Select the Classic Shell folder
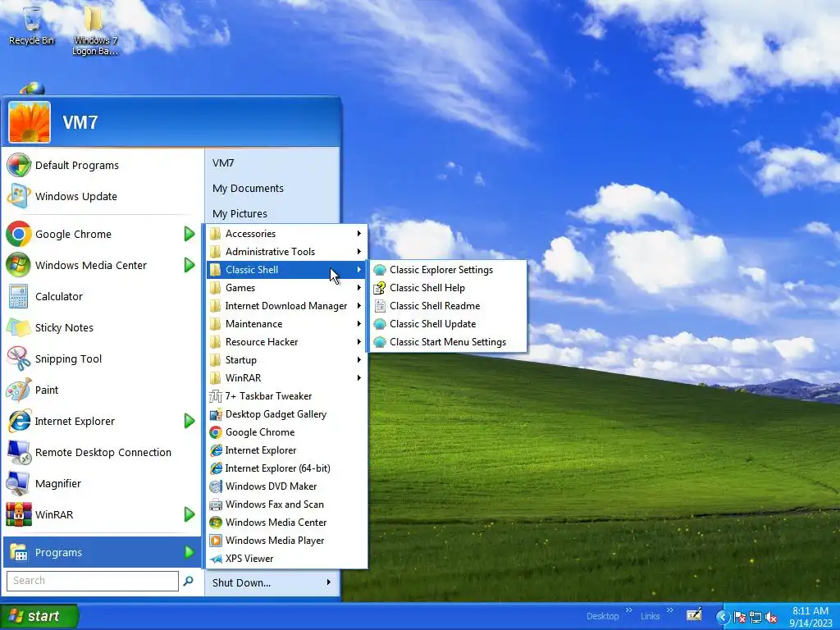The height and width of the screenshot is (630, 840). point(286,269)
